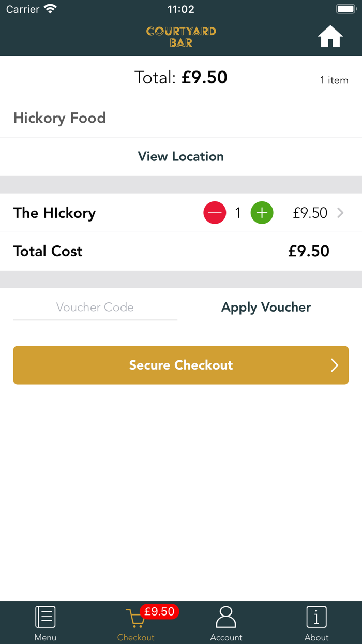Increase The HIckory quantity with plus button
362x644 pixels.
pos(262,213)
